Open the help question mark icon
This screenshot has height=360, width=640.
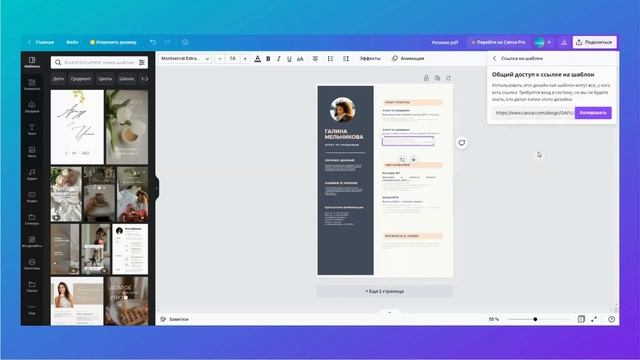click(x=611, y=319)
